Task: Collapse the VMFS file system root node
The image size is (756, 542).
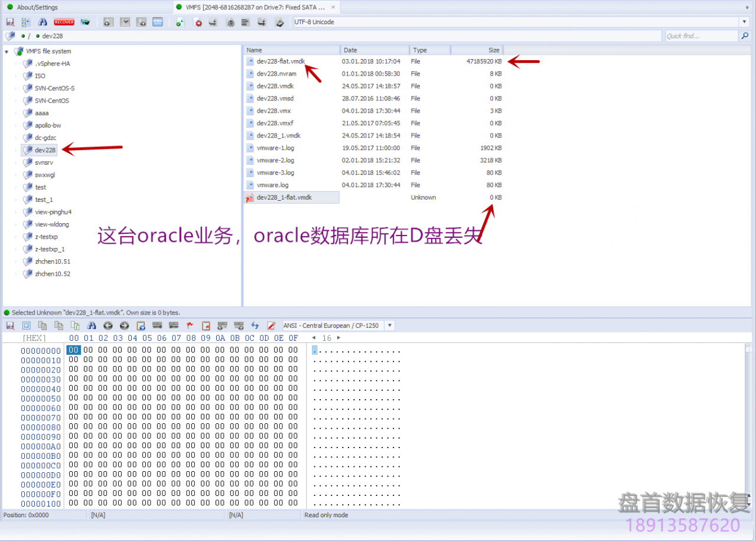Action: pos(6,51)
